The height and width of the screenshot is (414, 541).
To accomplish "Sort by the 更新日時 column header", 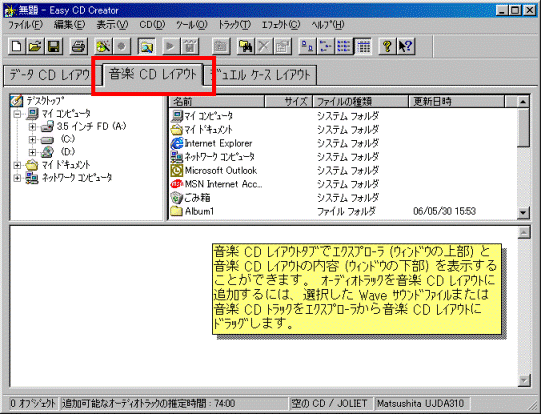I will tap(456, 102).
